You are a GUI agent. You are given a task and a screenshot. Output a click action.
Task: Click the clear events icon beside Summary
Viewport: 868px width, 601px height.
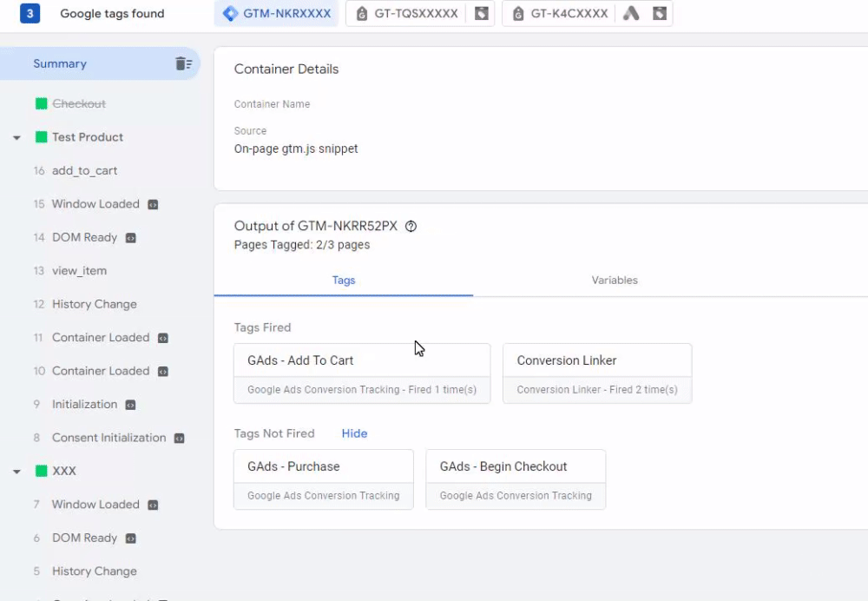[184, 63]
